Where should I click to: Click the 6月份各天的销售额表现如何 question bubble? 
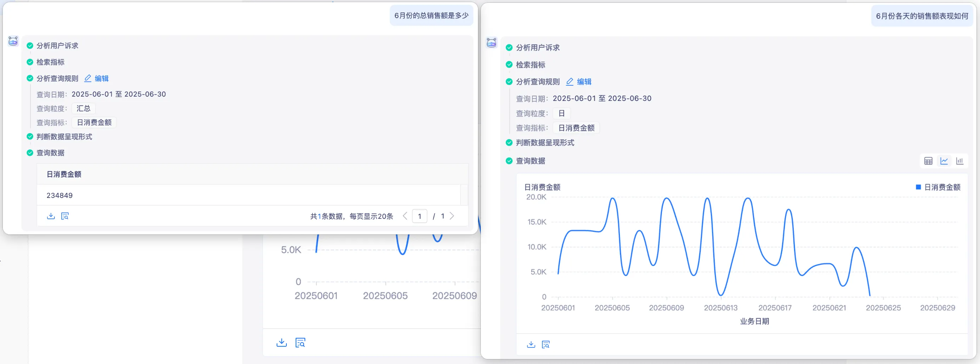tap(922, 16)
